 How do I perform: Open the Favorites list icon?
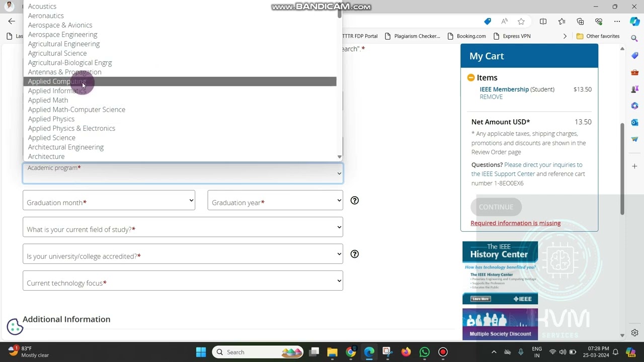point(561,22)
